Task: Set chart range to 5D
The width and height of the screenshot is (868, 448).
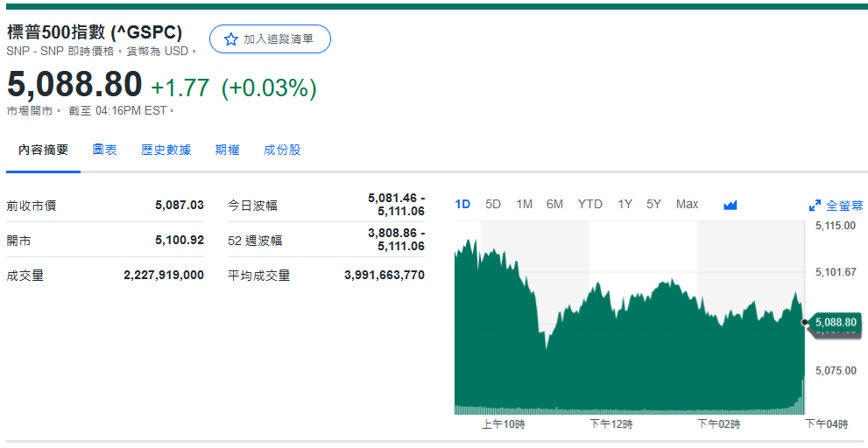Action: tap(493, 204)
